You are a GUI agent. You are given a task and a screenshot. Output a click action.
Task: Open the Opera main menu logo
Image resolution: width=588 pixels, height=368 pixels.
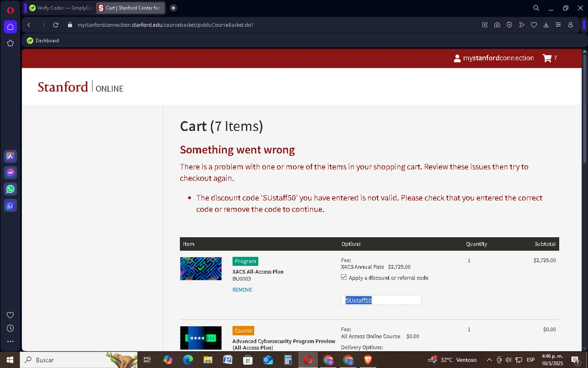pos(11,10)
